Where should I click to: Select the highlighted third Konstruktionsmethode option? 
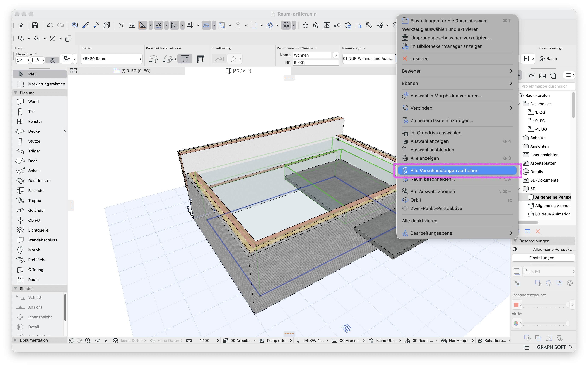pyautogui.click(x=185, y=59)
